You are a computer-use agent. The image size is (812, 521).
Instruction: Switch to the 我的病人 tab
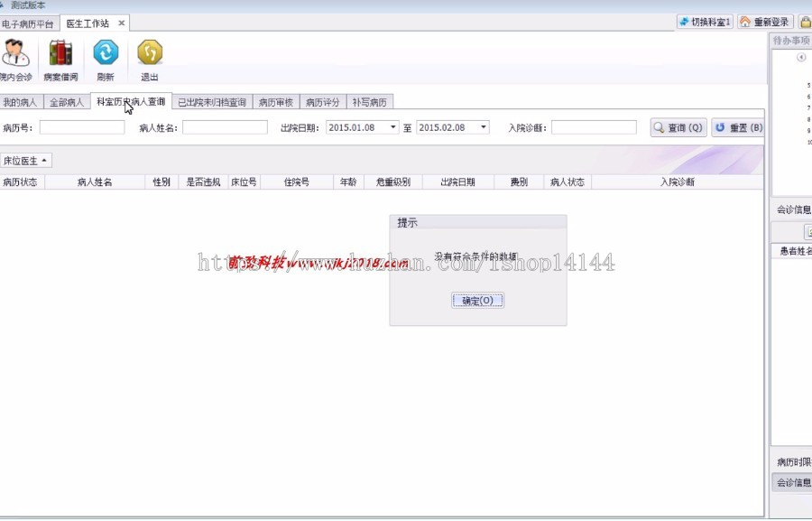point(20,102)
